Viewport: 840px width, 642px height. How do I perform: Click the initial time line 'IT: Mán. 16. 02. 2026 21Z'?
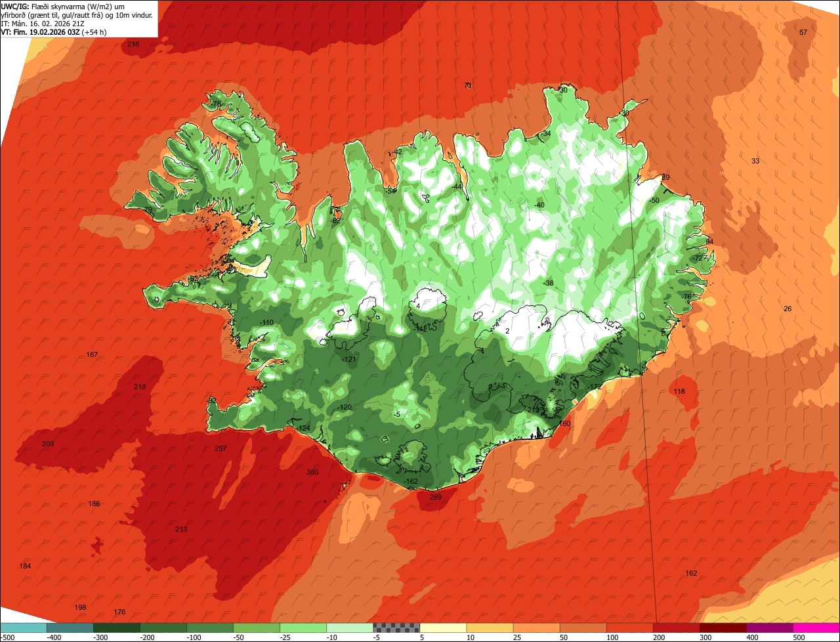pyautogui.click(x=42, y=23)
